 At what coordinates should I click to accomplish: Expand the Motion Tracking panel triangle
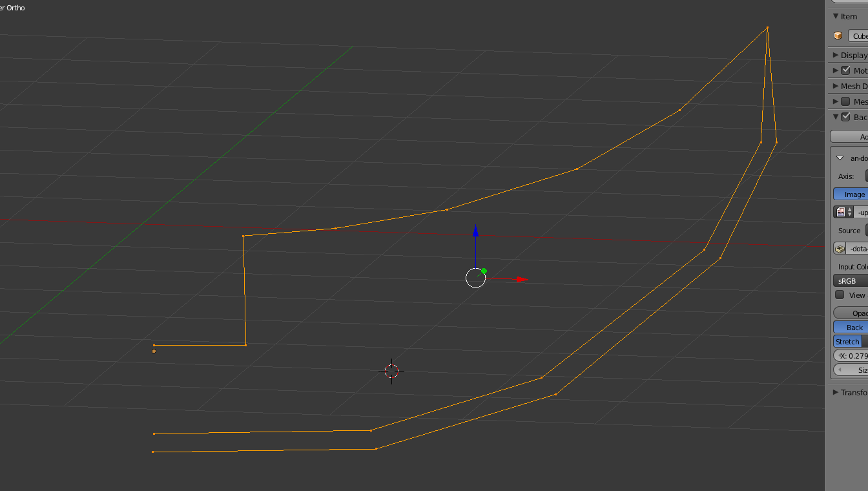[836, 70]
